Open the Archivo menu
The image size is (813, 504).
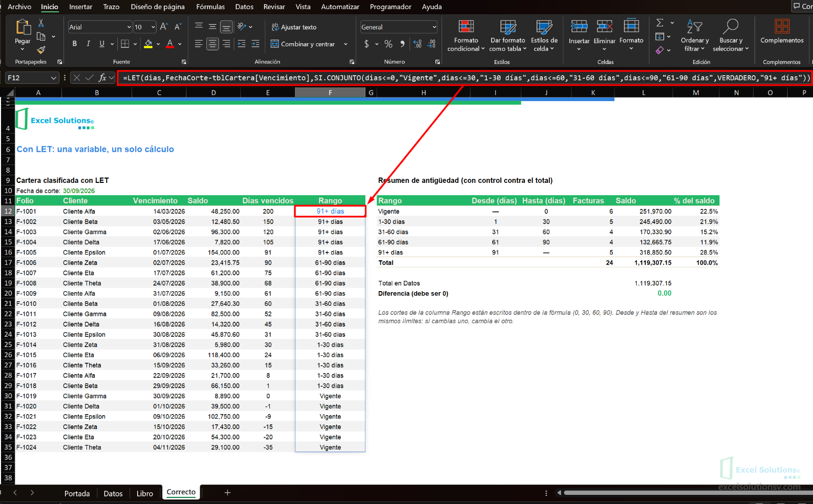19,7
